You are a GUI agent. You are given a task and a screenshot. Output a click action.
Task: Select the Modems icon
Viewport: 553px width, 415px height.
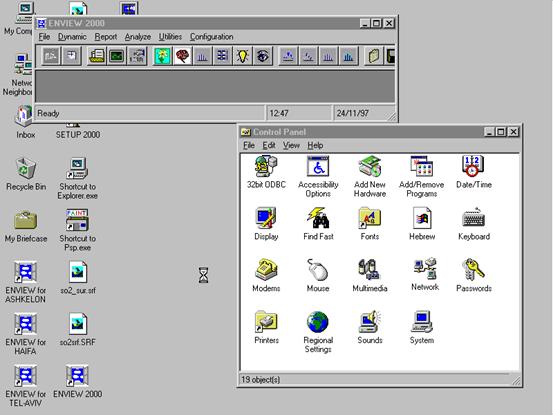click(266, 275)
